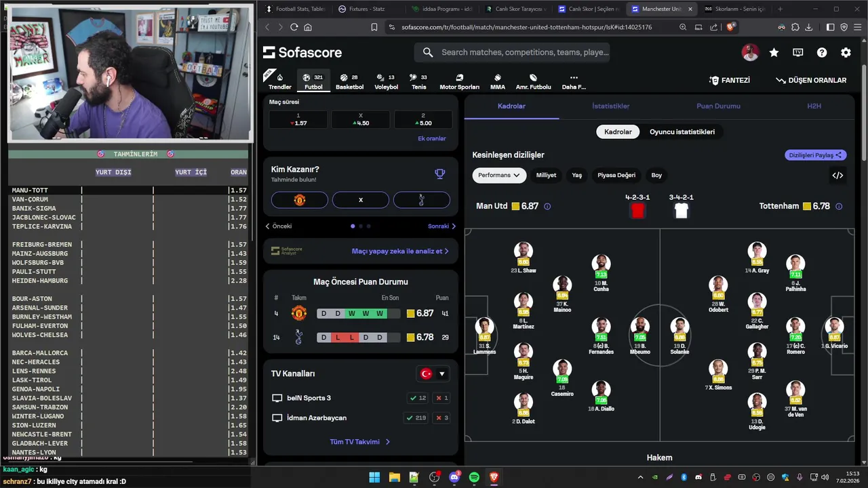Downvote İdman Azerbaycan channel
Image resolution: width=868 pixels, height=488 pixels.
click(442, 418)
